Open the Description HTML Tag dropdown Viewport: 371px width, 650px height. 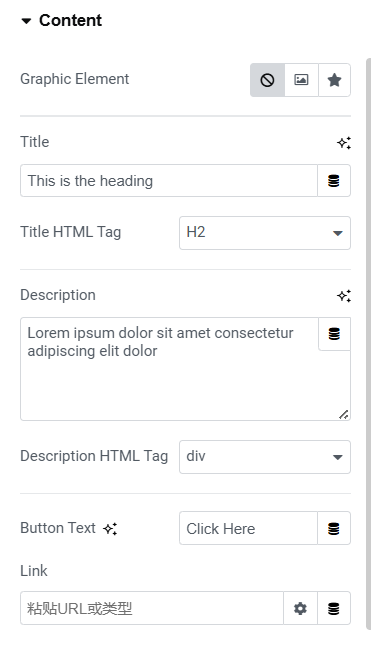(265, 457)
